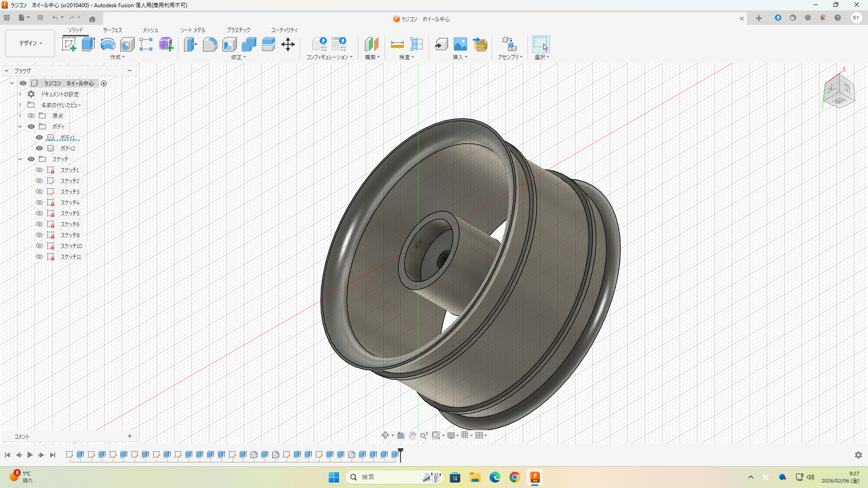The height and width of the screenshot is (488, 868).
Task: Click the Create Sketch tool icon
Action: (69, 44)
